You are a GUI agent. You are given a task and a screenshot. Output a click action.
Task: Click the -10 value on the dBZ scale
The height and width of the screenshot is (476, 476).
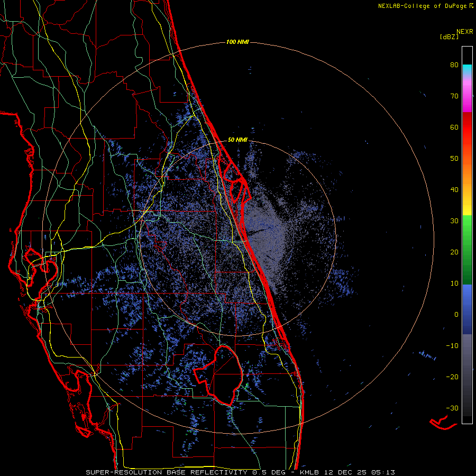(452, 346)
